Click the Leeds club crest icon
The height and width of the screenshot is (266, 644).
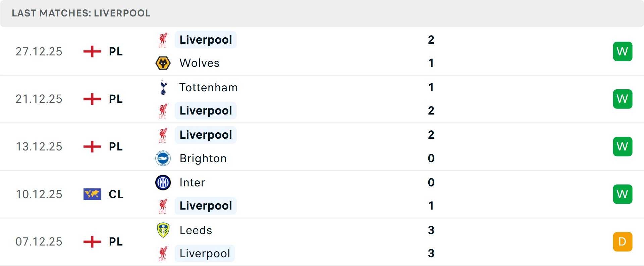point(163,230)
